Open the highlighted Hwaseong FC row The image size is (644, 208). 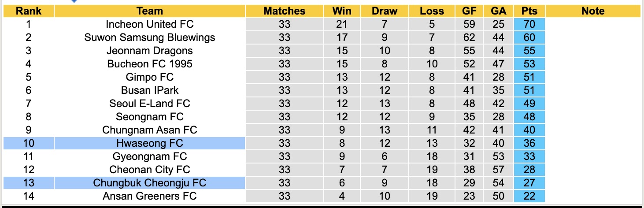pyautogui.click(x=150, y=143)
